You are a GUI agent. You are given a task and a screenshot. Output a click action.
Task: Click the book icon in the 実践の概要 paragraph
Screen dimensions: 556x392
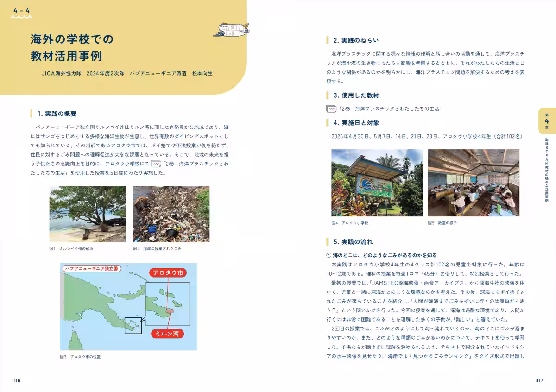pos(156,164)
